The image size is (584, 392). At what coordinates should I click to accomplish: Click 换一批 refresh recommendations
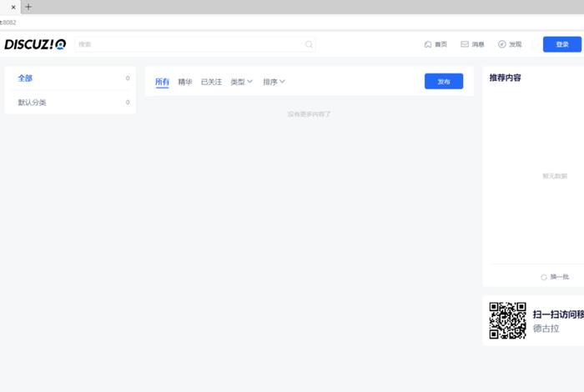pos(560,277)
